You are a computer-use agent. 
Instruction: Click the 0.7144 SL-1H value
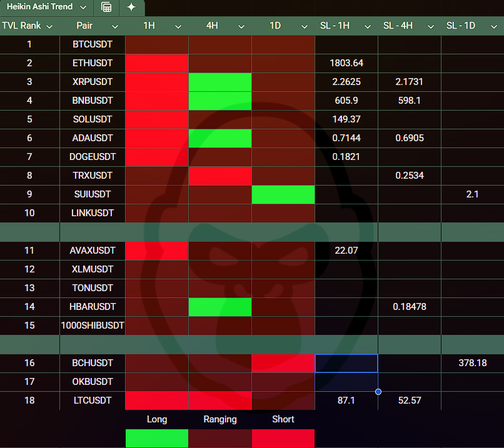[346, 138]
